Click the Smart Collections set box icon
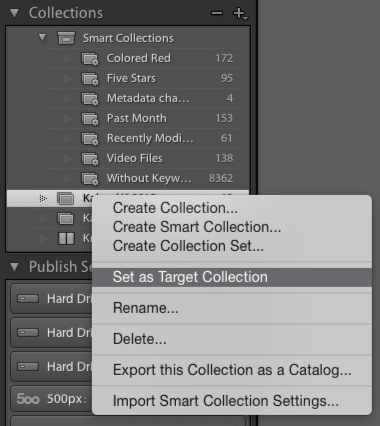 [66, 38]
